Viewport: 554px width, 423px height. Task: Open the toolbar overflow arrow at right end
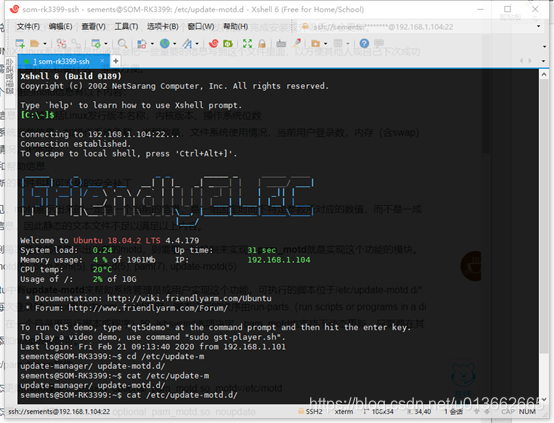(544, 46)
